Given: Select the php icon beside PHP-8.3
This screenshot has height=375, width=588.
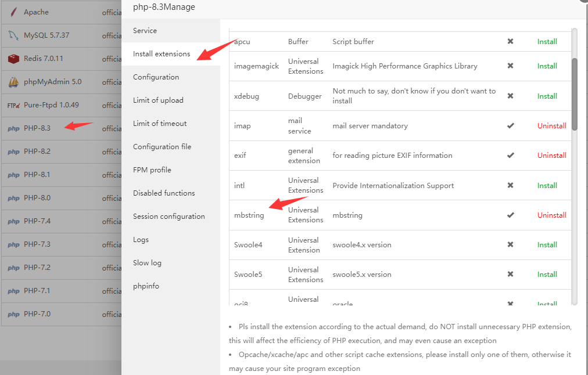Looking at the screenshot, I should [13, 128].
